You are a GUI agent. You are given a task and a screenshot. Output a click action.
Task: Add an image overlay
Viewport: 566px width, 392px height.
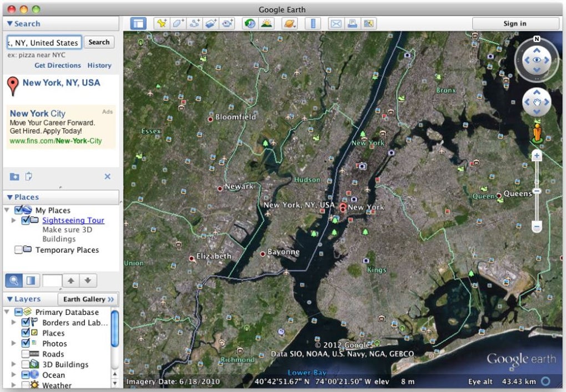(x=211, y=23)
